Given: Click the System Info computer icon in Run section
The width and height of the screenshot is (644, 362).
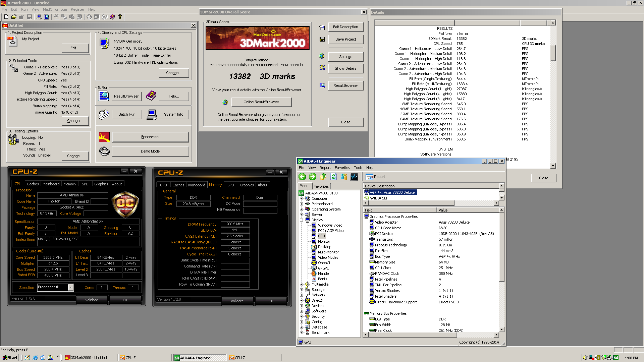Looking at the screenshot, I should pyautogui.click(x=152, y=115).
